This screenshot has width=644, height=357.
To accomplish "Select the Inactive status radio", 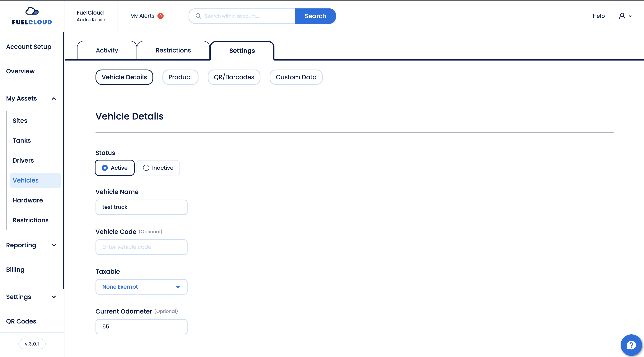I will tap(158, 168).
